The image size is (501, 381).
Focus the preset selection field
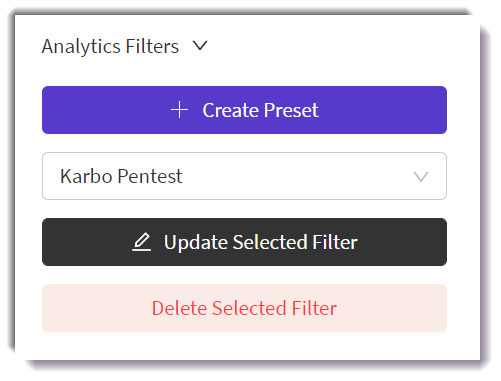[x=244, y=176]
